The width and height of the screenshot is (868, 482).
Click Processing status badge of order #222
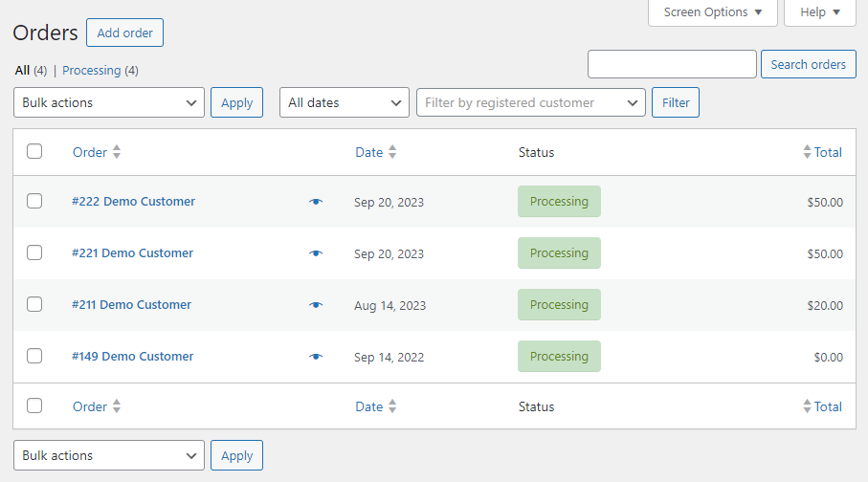pyautogui.click(x=559, y=202)
